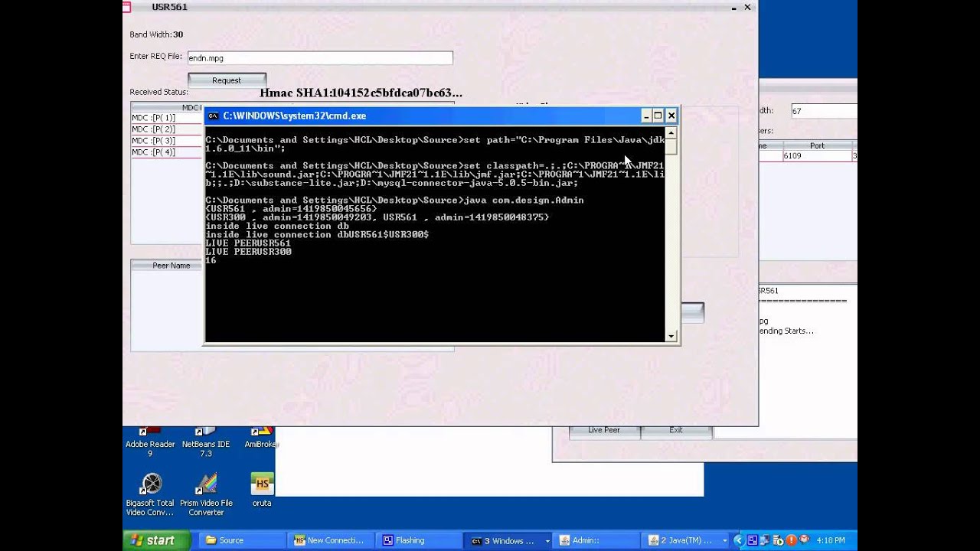Minimize the cmd.exe window

[x=646, y=116]
